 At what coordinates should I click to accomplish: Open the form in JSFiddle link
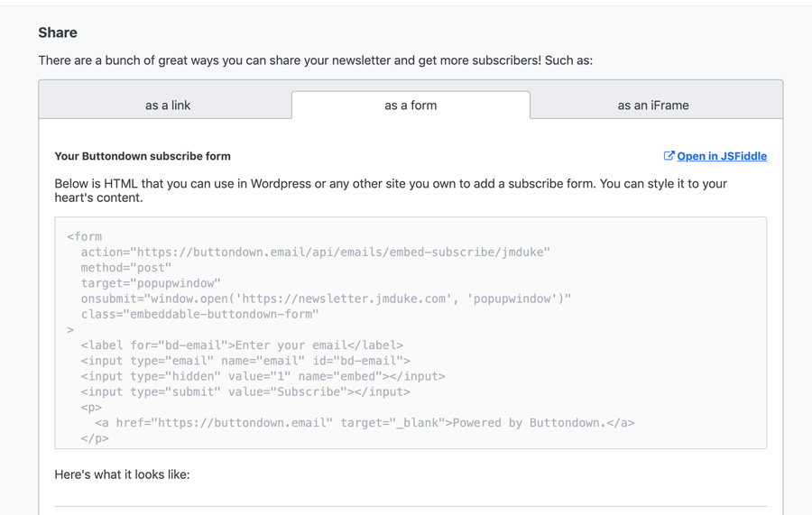pos(722,156)
